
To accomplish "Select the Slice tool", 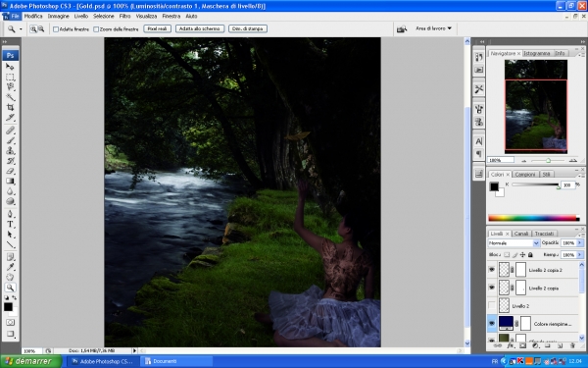I will point(10,118).
